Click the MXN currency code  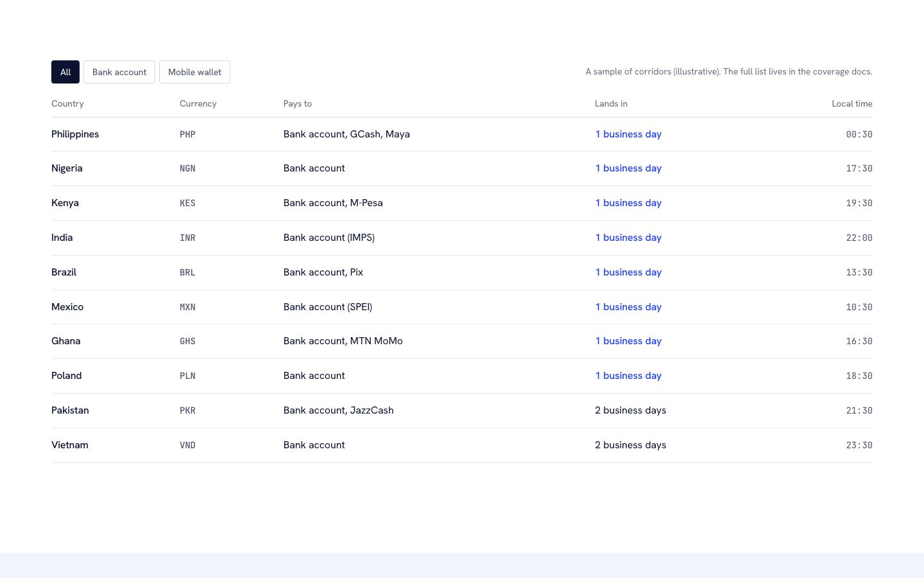(x=187, y=307)
